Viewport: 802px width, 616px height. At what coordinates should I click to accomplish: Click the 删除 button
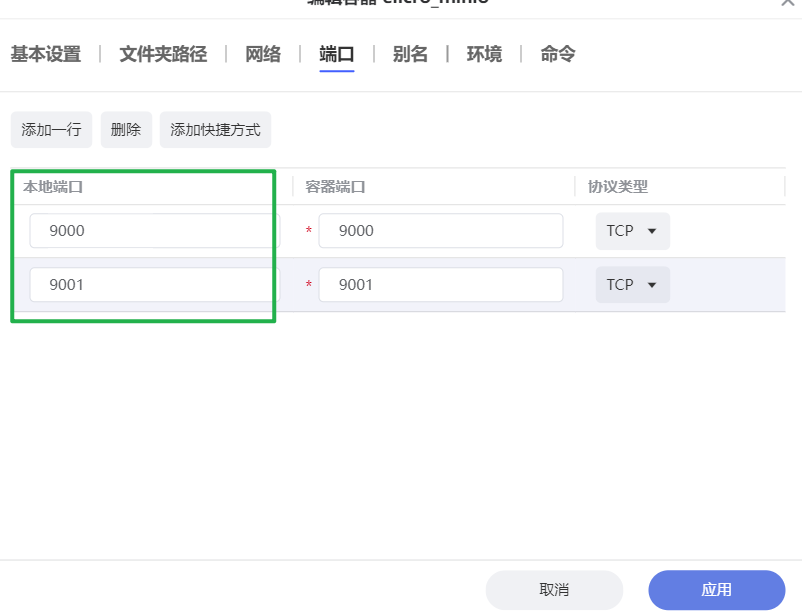125,129
